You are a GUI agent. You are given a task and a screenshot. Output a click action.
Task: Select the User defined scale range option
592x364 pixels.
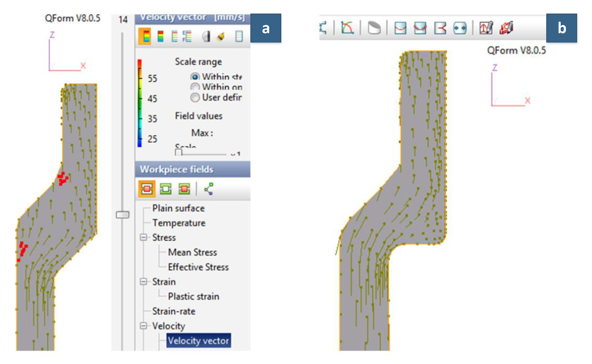click(195, 97)
